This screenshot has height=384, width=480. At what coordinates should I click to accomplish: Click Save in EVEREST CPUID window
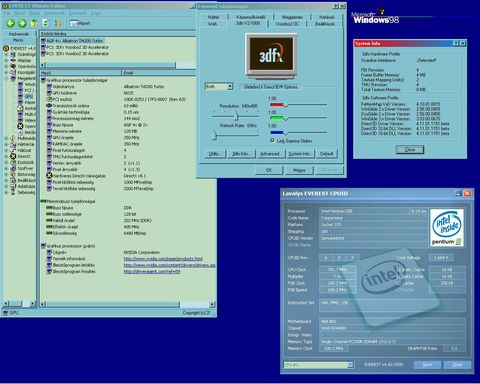point(427,365)
